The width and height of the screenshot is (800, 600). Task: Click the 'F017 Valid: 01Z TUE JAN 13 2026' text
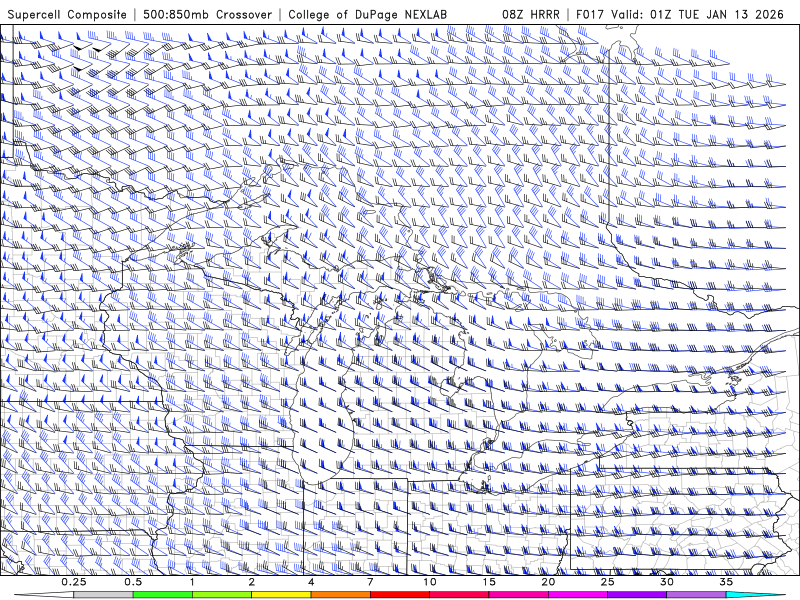click(680, 14)
